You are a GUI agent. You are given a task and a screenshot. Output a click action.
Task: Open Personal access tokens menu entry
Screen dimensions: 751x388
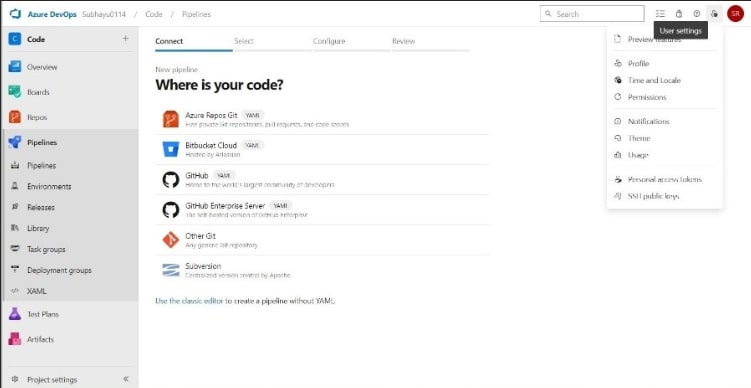664,179
